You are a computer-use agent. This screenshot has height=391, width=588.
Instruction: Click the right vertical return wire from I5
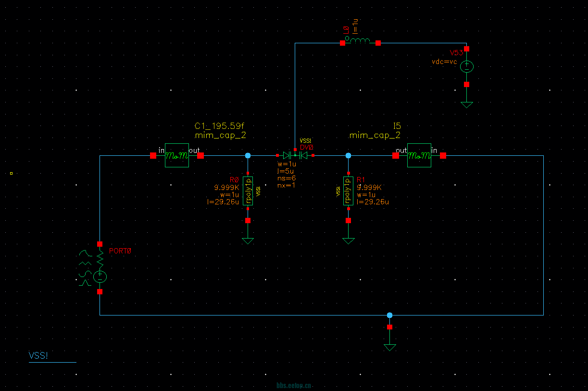[x=543, y=236]
